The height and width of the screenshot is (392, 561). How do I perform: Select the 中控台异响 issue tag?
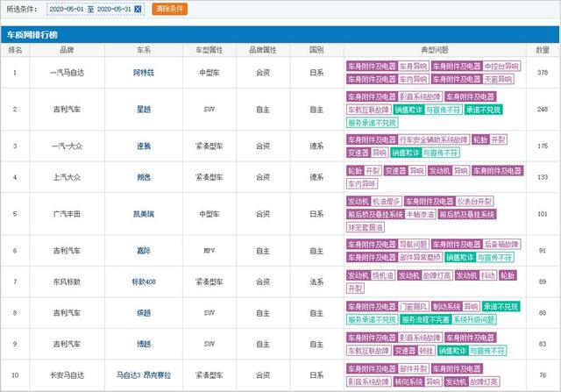pos(501,67)
